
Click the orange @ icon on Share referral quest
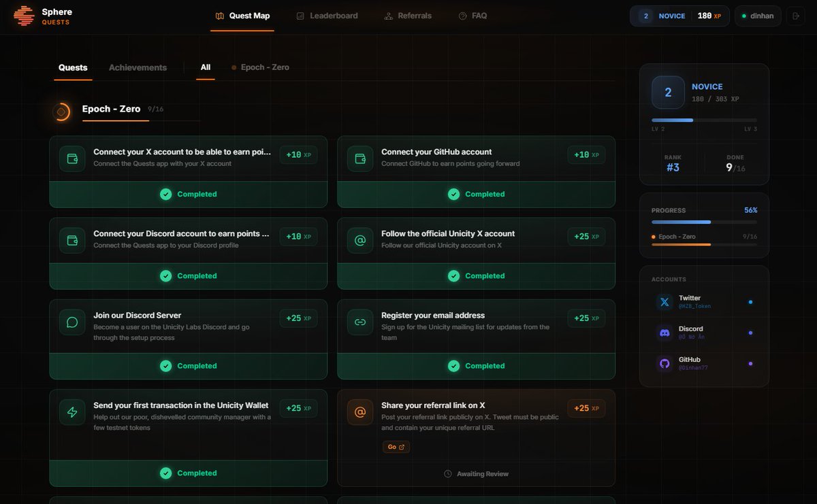pos(360,412)
